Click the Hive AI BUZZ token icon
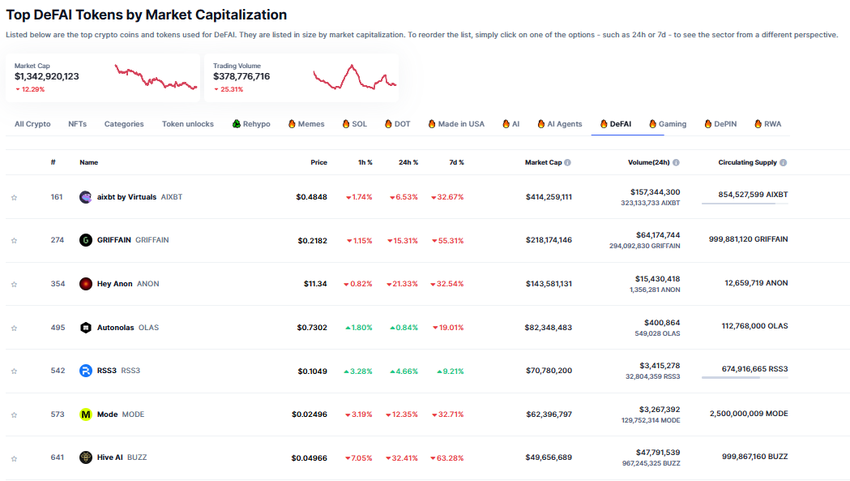 tap(86, 458)
